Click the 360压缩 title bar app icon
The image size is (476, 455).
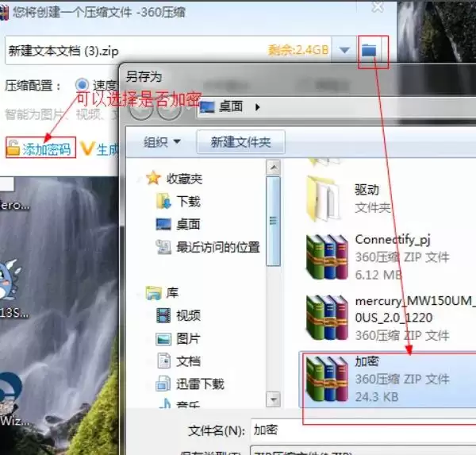click(x=4, y=13)
